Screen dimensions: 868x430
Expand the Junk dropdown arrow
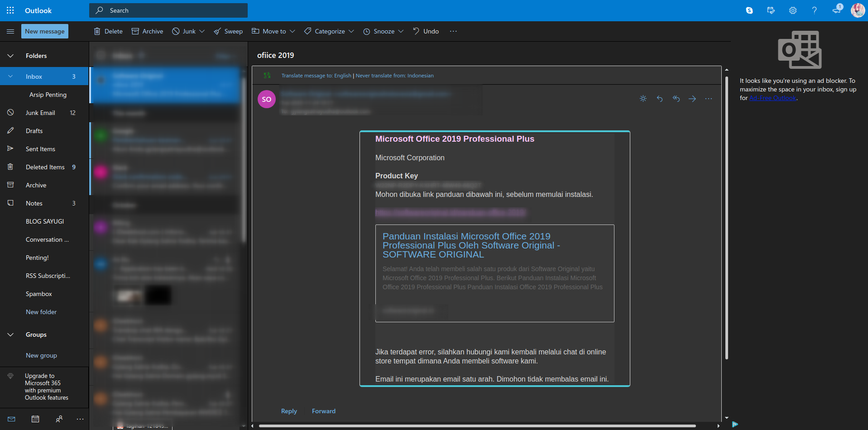202,31
